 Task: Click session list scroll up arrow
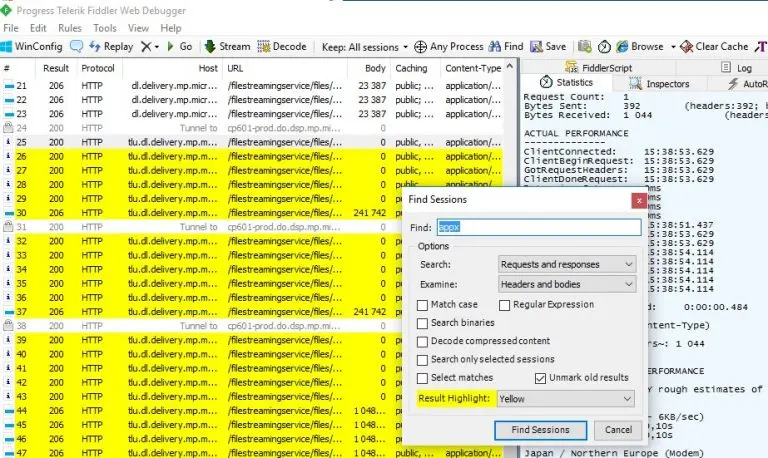tap(509, 66)
